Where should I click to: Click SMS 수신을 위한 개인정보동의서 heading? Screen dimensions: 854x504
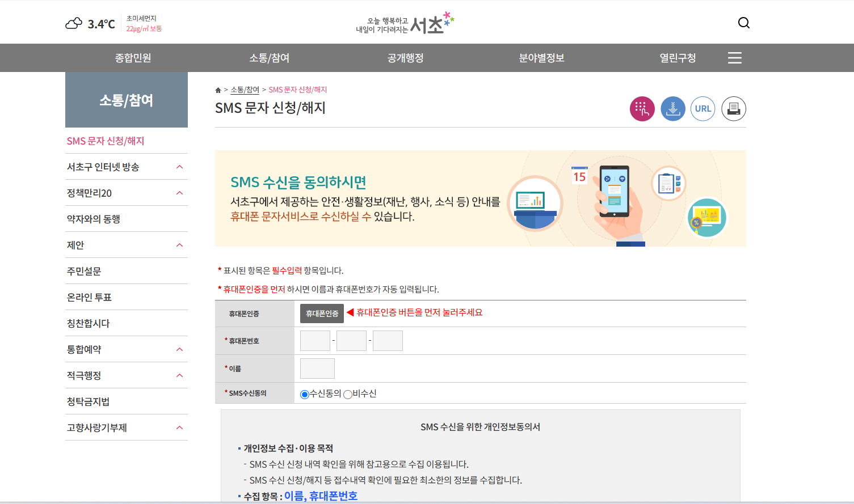click(480, 427)
